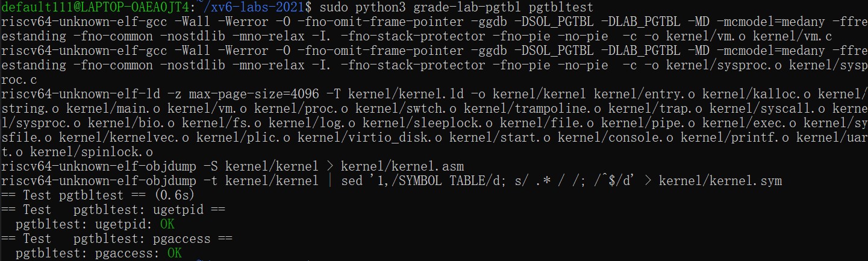Click the green OK after pgaccess
868x261 pixels.
pos(175,253)
